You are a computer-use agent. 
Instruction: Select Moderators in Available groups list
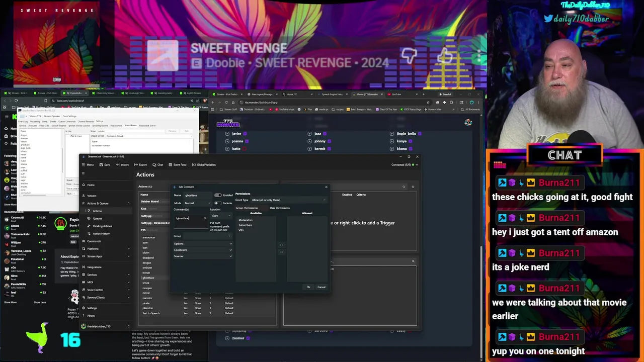tap(246, 220)
